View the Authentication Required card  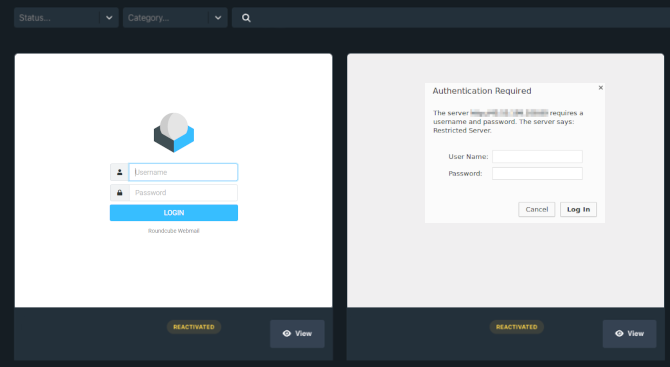[x=630, y=334]
